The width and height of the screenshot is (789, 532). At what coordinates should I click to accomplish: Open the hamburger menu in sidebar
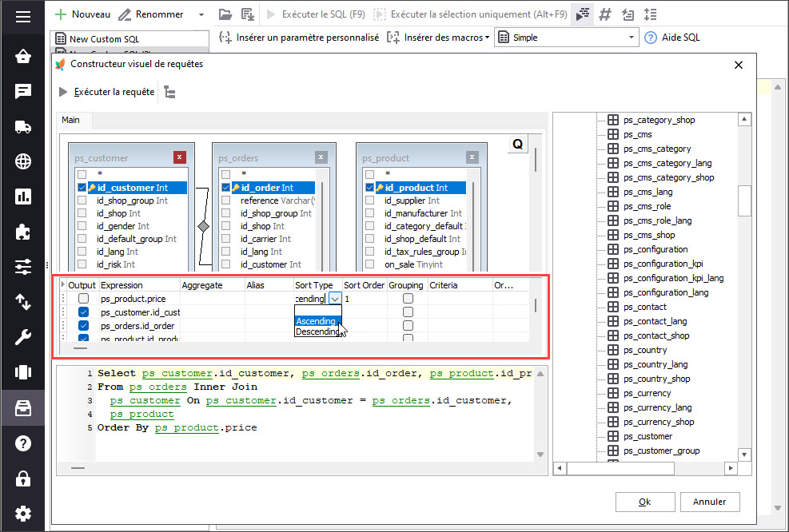pyautogui.click(x=22, y=17)
